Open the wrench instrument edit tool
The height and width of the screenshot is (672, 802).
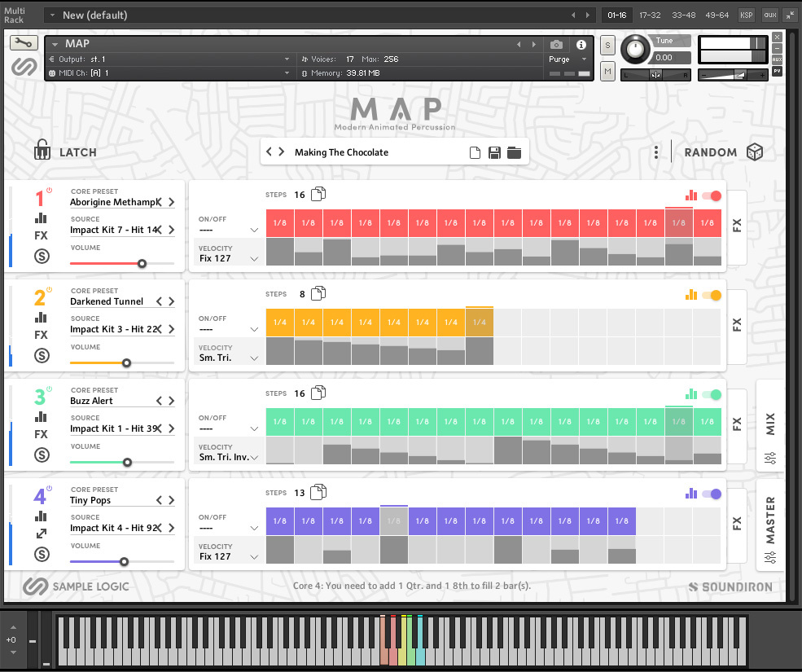tap(24, 43)
